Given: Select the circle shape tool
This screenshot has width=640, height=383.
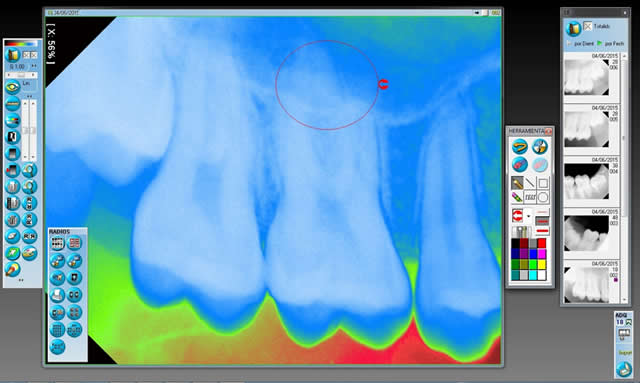Looking at the screenshot, I should click(x=542, y=198).
